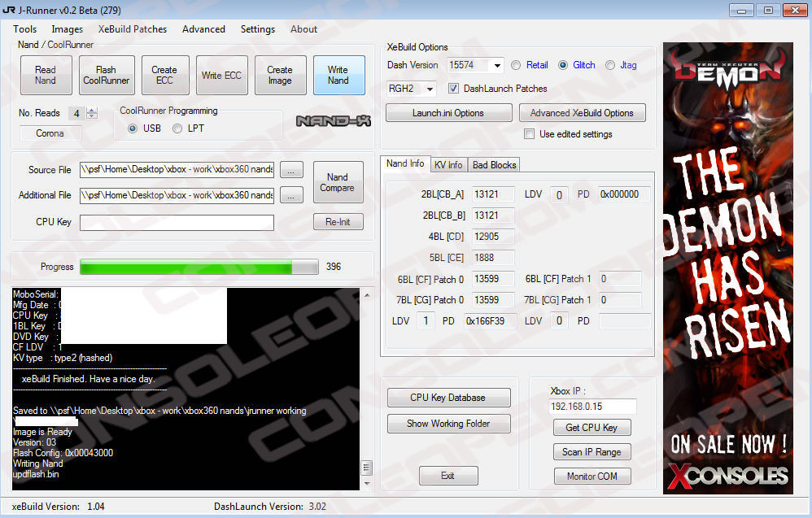Click 'xeBuild Finished. Have a nice day.' log line

(x=88, y=379)
